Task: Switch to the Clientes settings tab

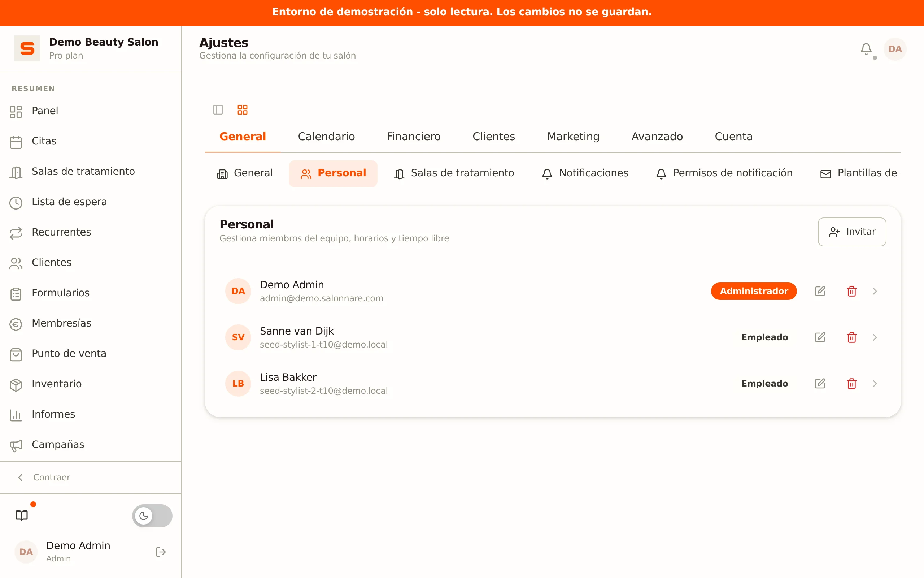Action: (494, 137)
